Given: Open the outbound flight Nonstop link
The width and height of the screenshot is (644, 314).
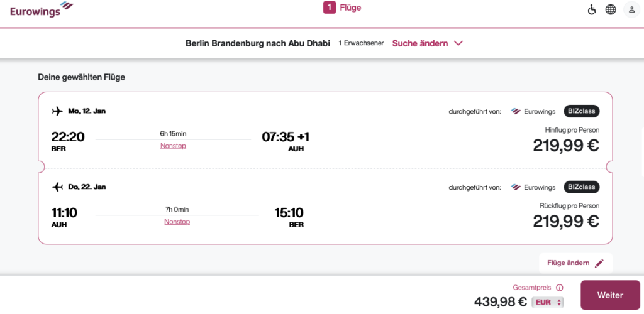Looking at the screenshot, I should tap(173, 146).
